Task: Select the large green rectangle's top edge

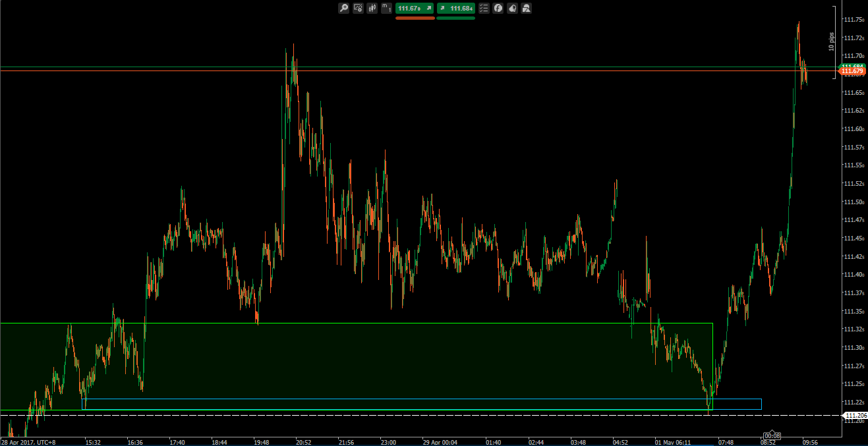Action: tap(395, 323)
